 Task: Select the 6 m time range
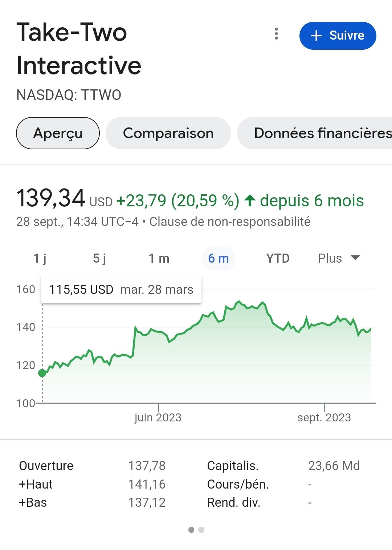(x=219, y=258)
